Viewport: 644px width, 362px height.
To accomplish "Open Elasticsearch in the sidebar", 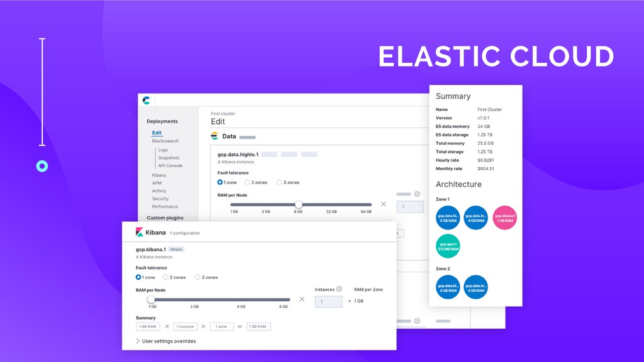I will pos(165,141).
